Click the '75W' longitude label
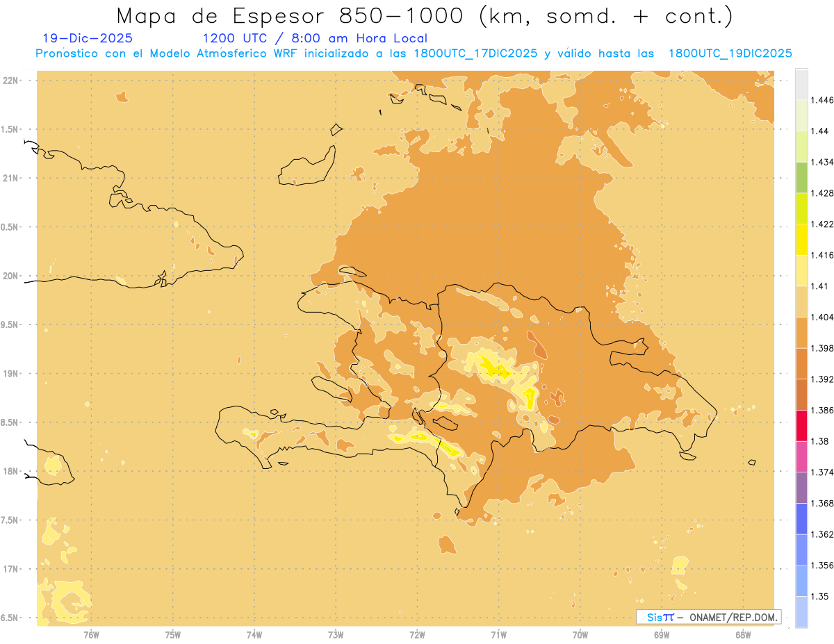The image size is (834, 644). tap(173, 634)
